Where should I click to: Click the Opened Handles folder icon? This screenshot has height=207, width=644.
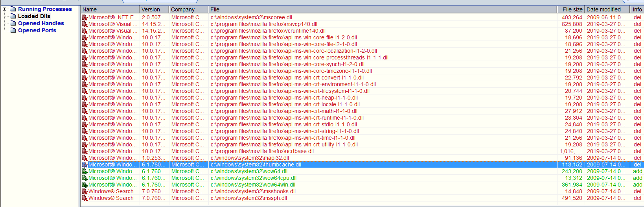(13, 23)
